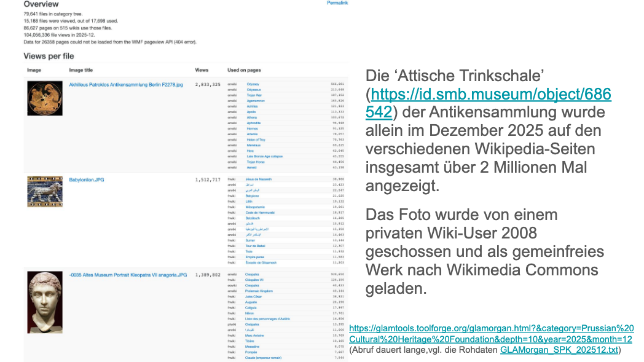Open the glamtools.toolforge.org GLAMorgan URL

491,334
